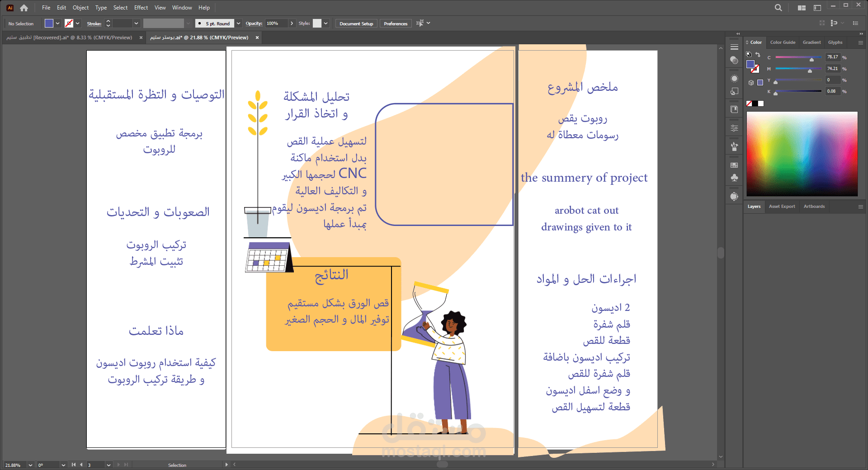Screen dimensions: 868x470
Task: Open the rotation angle dropdown
Action: tap(63, 465)
